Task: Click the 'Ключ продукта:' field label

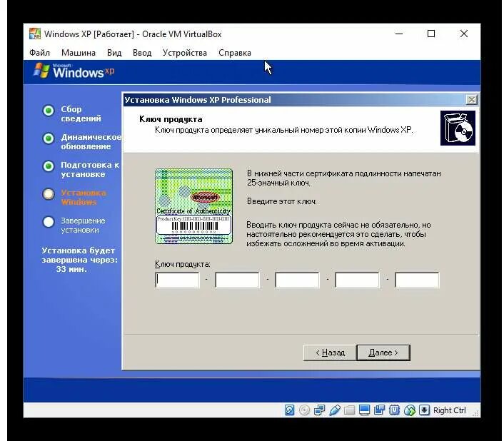Action: point(183,264)
